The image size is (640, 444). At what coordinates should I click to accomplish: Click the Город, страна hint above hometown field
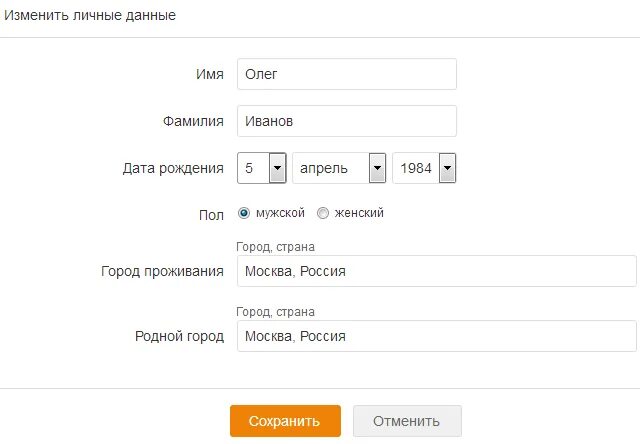click(x=275, y=312)
